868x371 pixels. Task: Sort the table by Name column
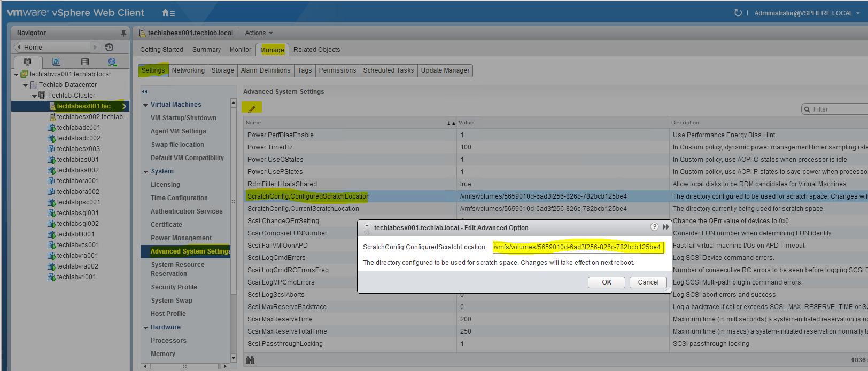pos(350,123)
